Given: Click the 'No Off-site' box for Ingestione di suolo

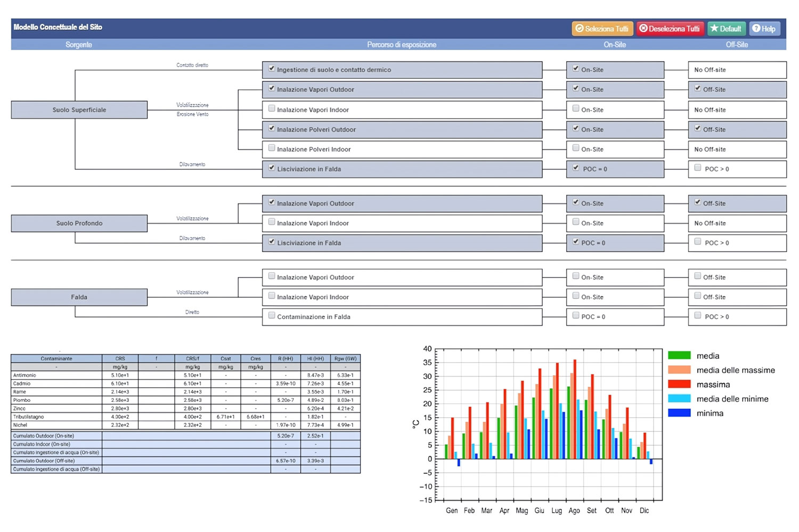Looking at the screenshot, I should (737, 70).
